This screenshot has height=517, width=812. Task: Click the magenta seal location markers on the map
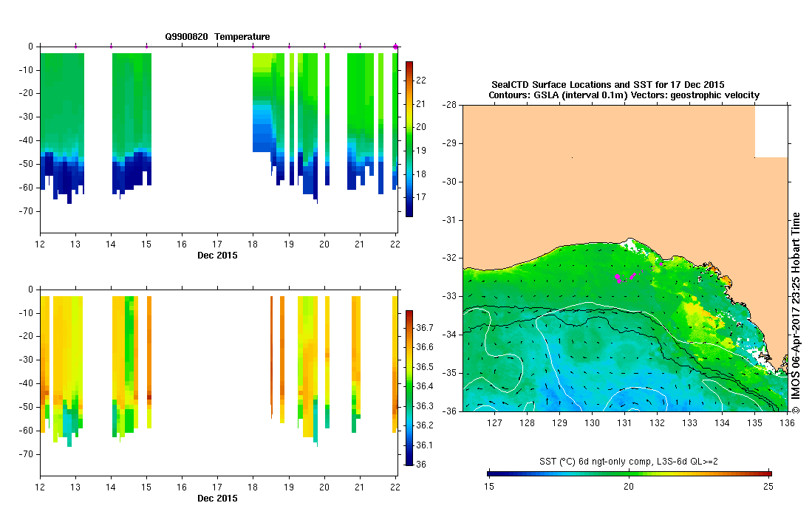pos(625,277)
